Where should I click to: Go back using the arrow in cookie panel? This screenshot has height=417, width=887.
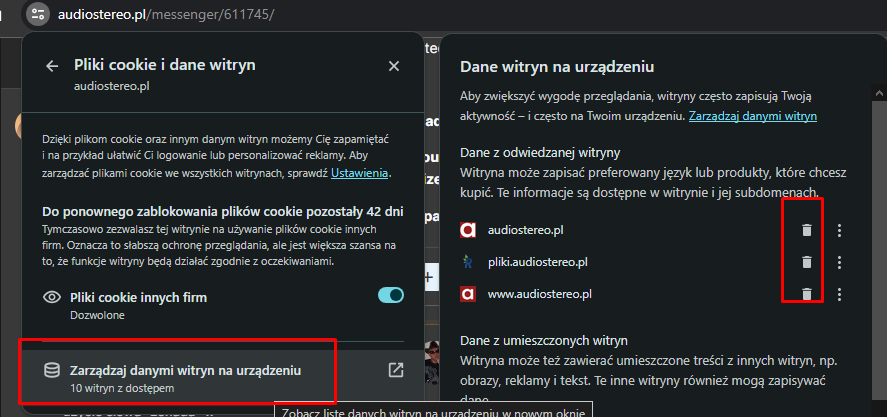52,66
